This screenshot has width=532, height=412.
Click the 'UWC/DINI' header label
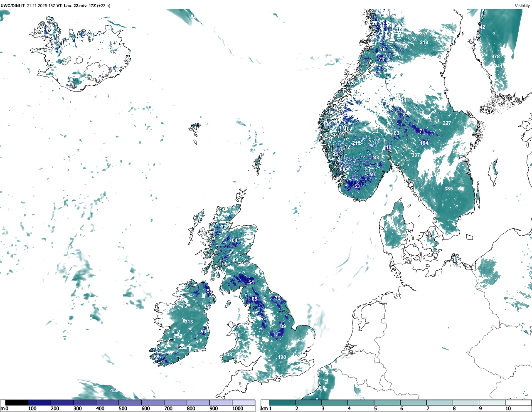[10, 5]
